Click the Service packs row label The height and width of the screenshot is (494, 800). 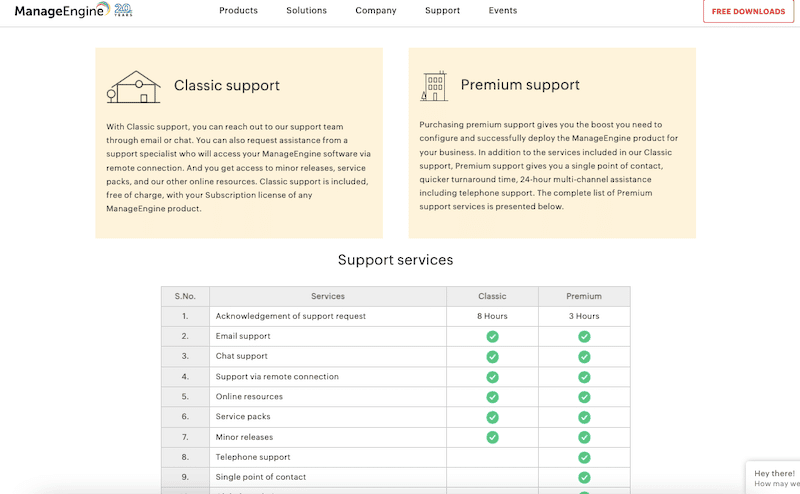(x=243, y=416)
